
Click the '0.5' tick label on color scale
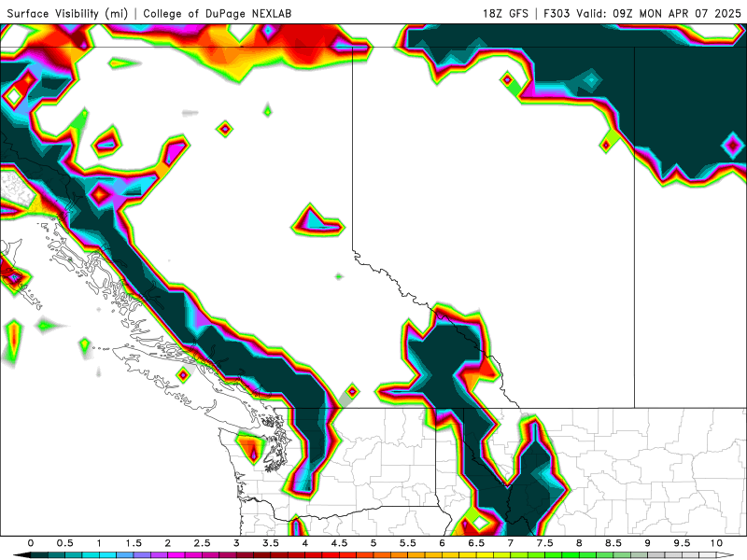64,543
